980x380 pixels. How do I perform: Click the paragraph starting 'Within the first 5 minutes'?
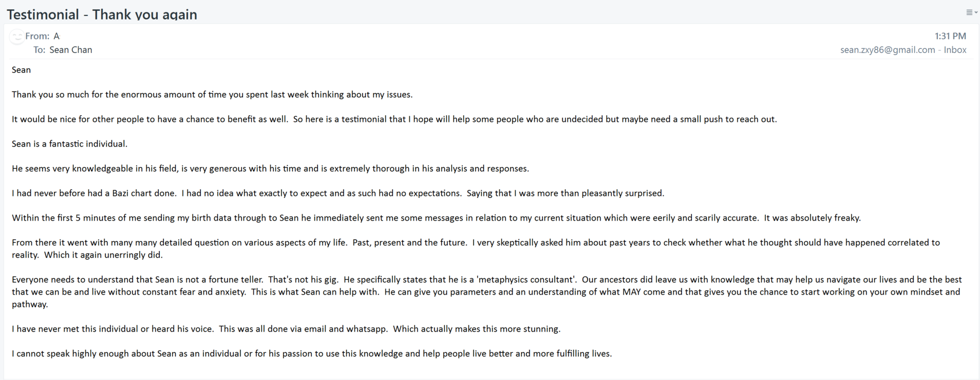pyautogui.click(x=436, y=218)
